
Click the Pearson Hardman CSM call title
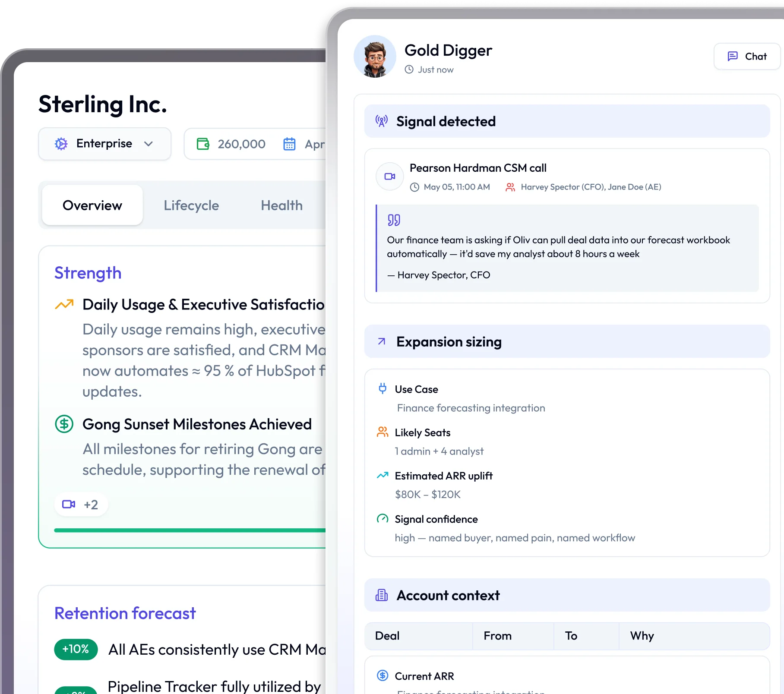(478, 168)
